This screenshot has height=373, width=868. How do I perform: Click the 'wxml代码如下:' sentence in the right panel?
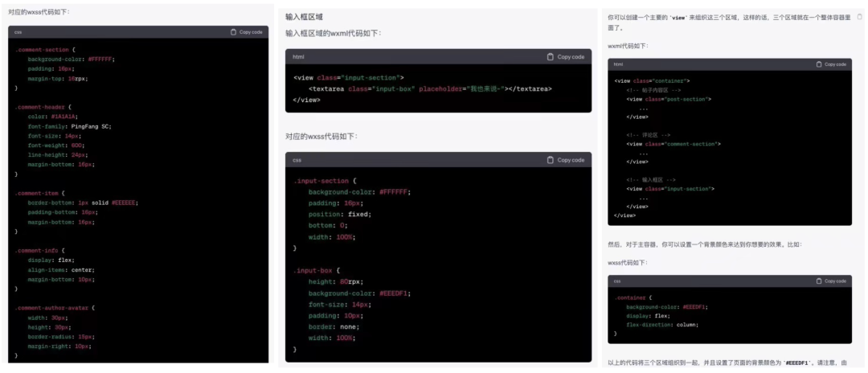coord(628,46)
